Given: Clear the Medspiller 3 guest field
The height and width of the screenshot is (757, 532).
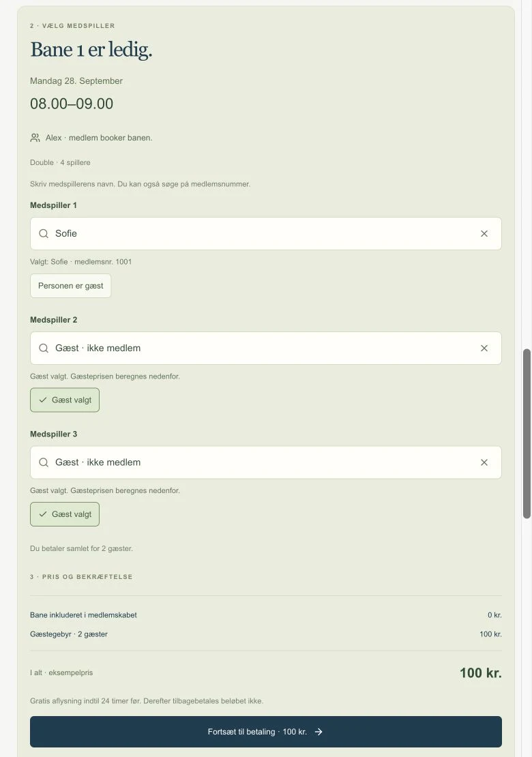Looking at the screenshot, I should [484, 462].
